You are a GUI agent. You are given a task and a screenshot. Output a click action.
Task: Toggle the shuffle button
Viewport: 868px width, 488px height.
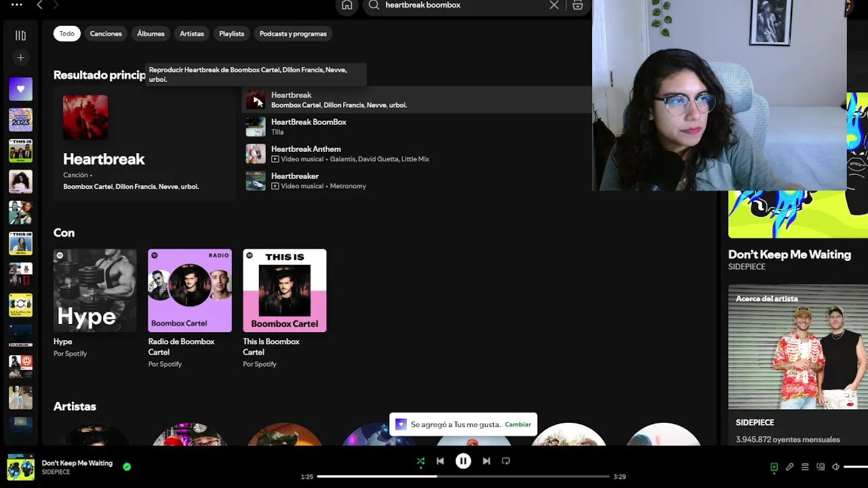420,461
